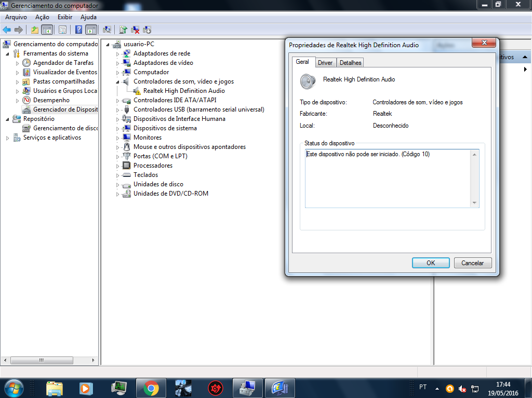Click inside the device status text box
The height and width of the screenshot is (398, 532).
coord(388,179)
